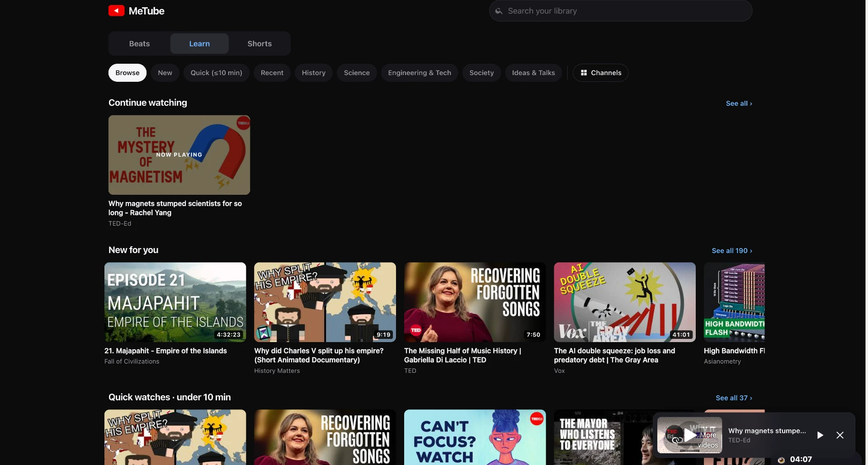The width and height of the screenshot is (868, 465).
Task: Select the Science filter chip
Action: click(x=357, y=73)
